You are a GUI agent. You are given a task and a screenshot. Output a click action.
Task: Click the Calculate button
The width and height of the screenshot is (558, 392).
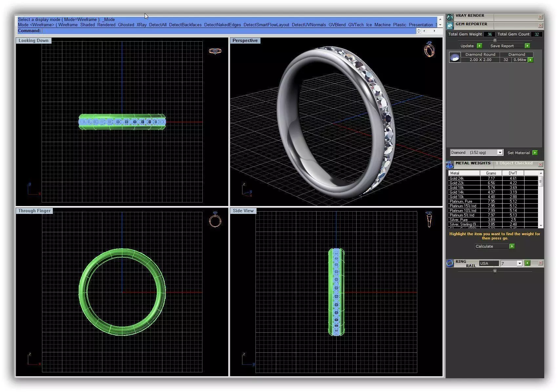point(492,246)
